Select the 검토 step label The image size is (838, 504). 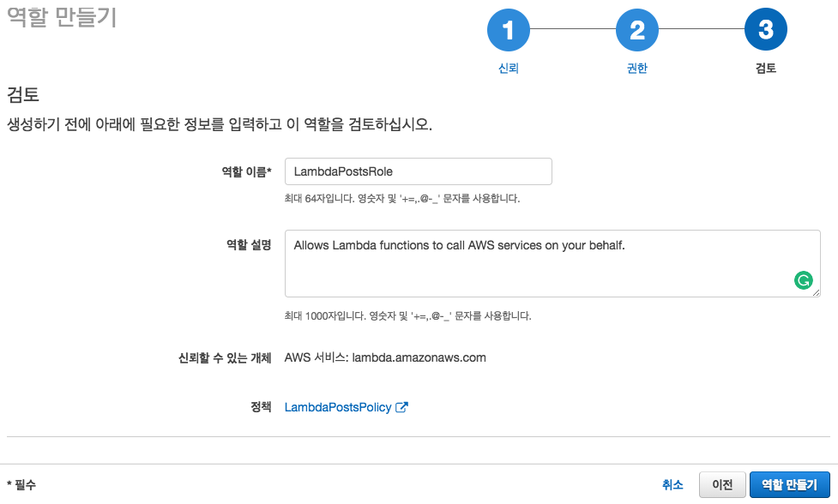coord(766,69)
